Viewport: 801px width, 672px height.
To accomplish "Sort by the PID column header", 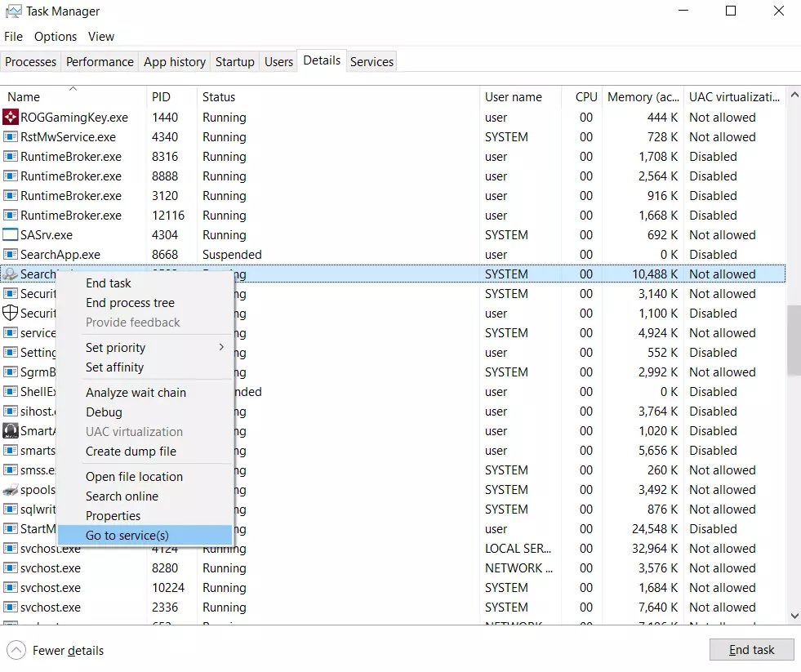I will point(171,96).
